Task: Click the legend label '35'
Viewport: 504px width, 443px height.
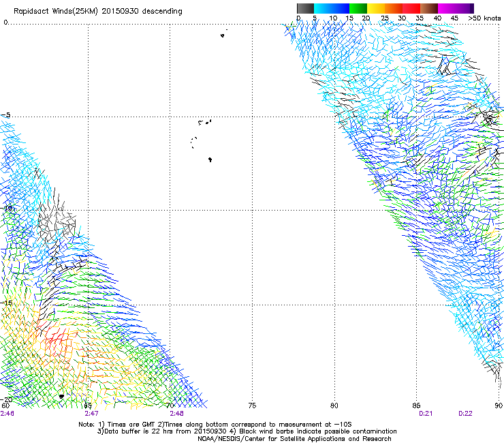Action: point(420,18)
